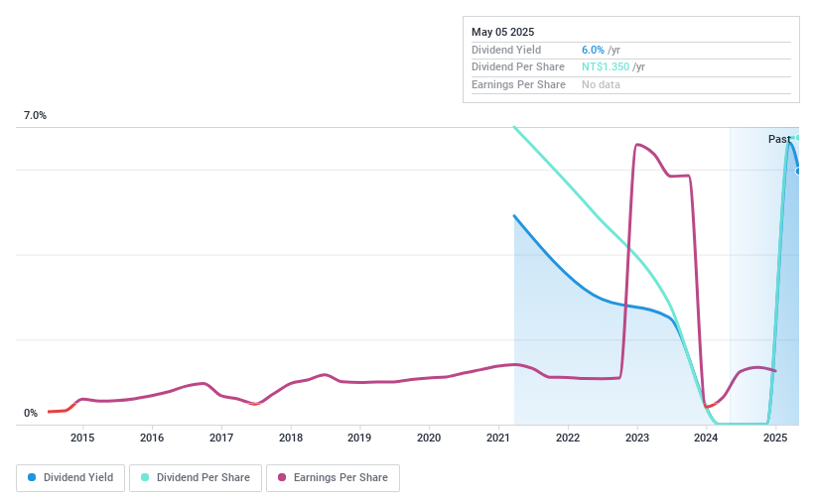815x504 pixels.
Task: Click the Past label on the chart
Action: click(x=779, y=139)
